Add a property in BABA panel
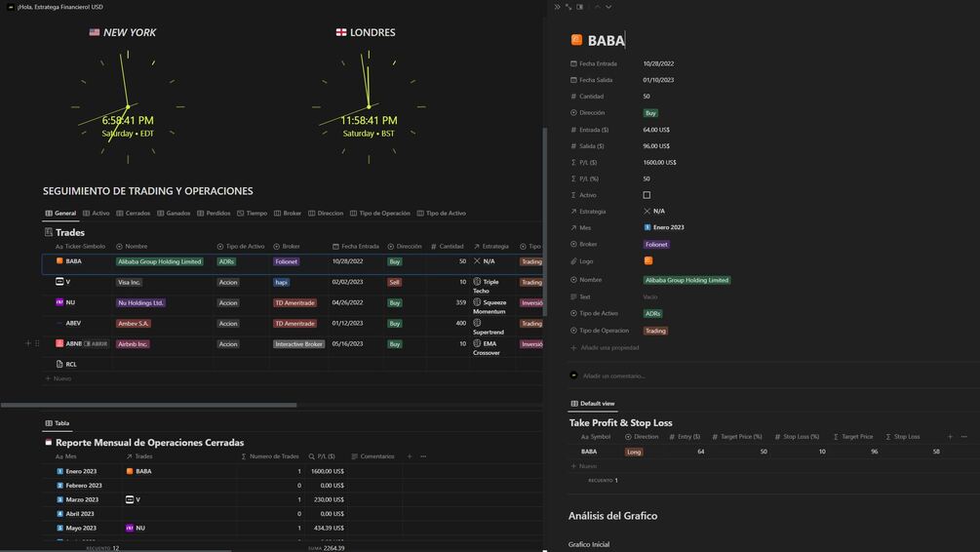This screenshot has height=552, width=980. pyautogui.click(x=605, y=347)
